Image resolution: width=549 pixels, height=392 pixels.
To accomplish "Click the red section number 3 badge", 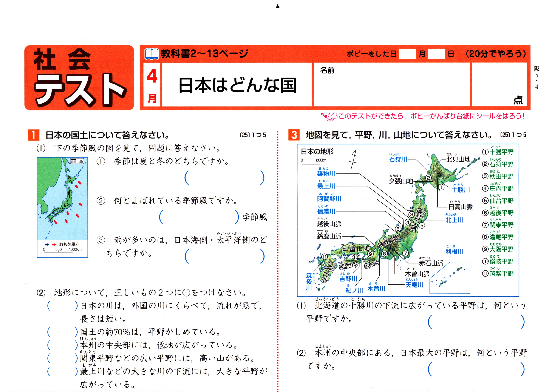I will pos(294,135).
